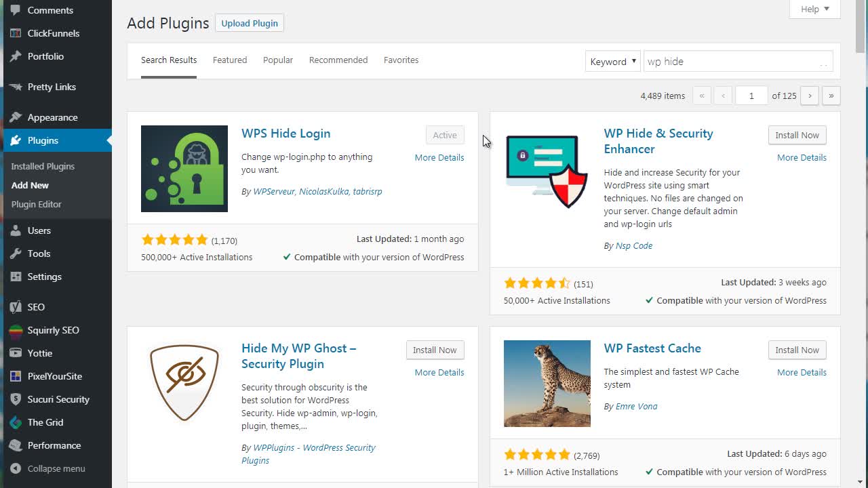Switch to Recommended tab

point(338,60)
